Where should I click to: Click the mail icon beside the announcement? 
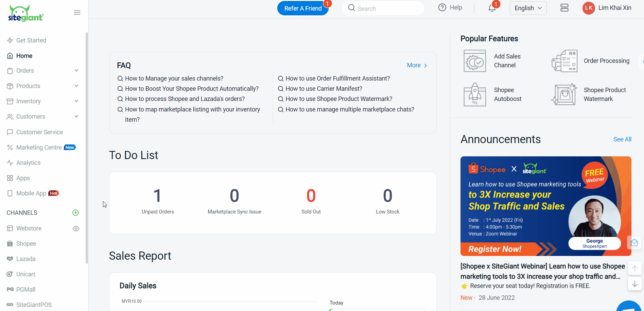(x=634, y=243)
